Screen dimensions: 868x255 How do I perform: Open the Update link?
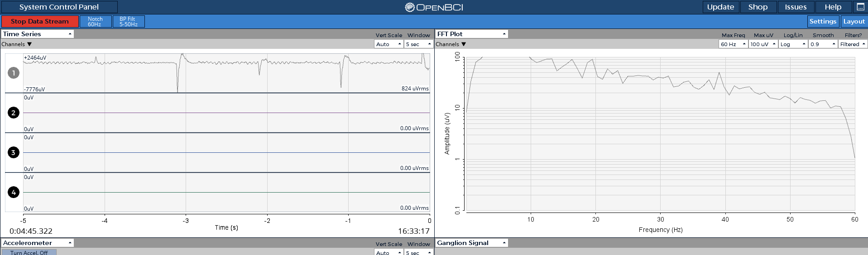720,7
